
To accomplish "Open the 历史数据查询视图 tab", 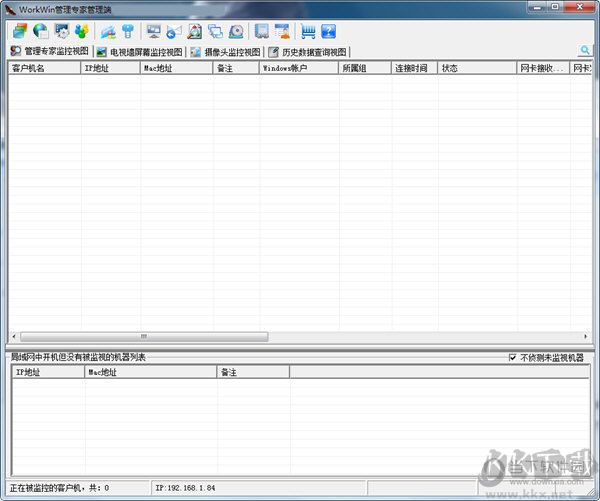I will point(308,52).
